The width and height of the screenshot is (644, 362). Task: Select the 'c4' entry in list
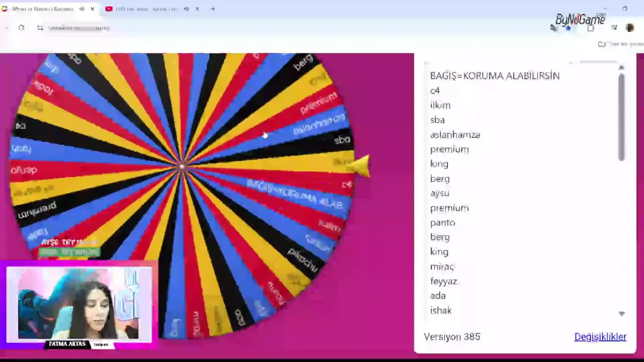[435, 90]
